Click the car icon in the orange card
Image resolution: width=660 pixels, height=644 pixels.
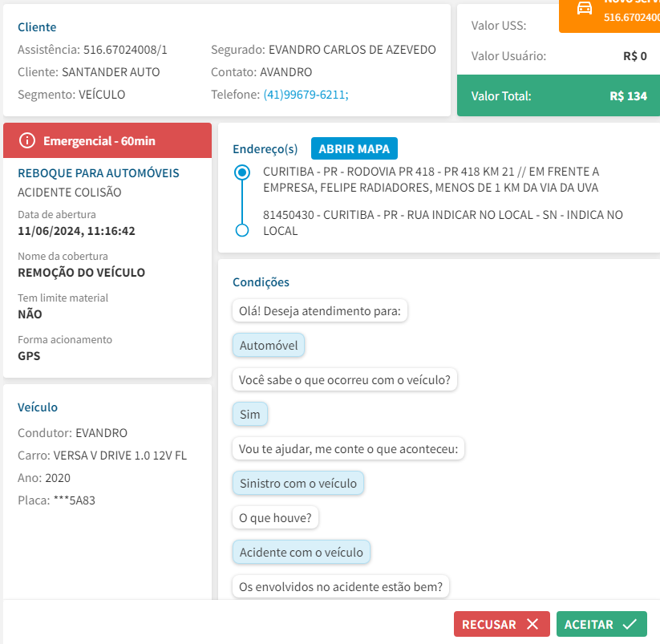pos(585,9)
